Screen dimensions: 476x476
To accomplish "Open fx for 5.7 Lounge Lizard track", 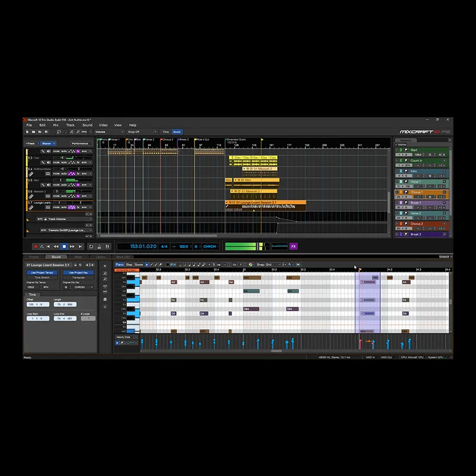I will [x=78, y=207].
